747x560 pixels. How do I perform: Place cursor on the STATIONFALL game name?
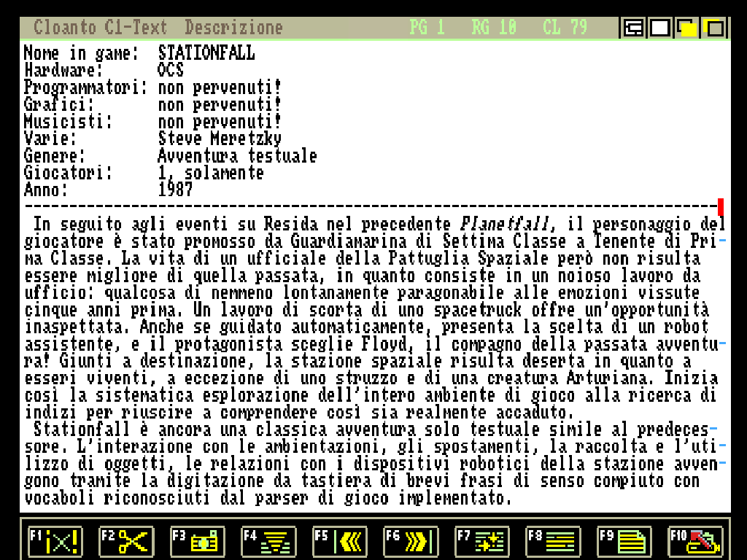click(x=206, y=53)
